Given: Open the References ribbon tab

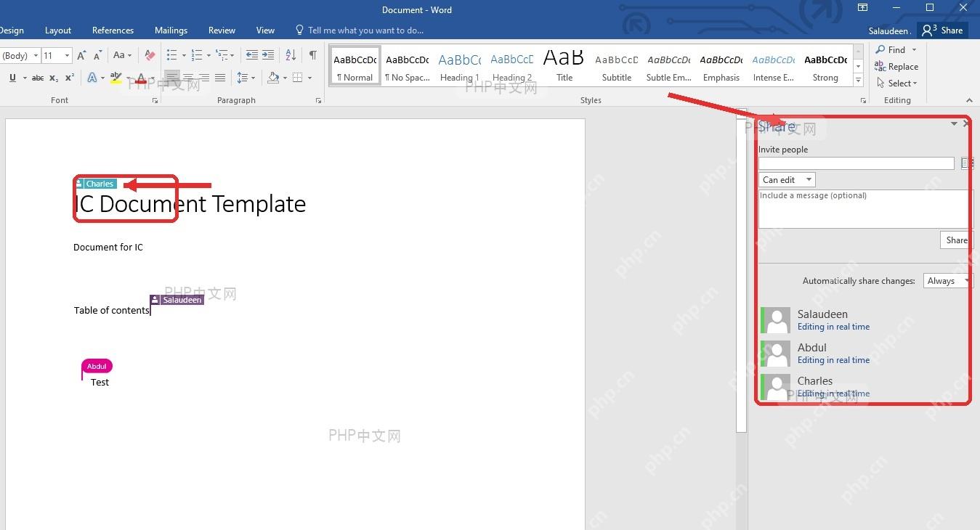Looking at the screenshot, I should point(113,30).
